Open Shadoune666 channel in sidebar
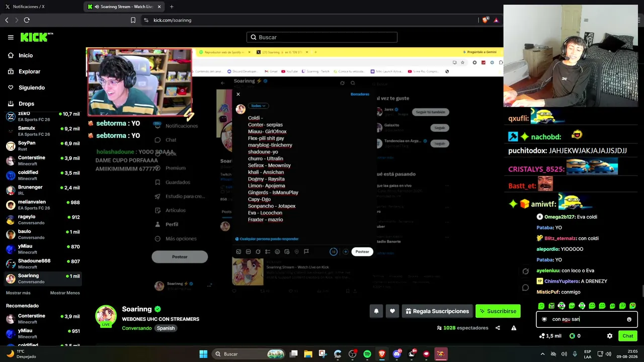Image resolution: width=644 pixels, height=362 pixels. tap(42, 264)
